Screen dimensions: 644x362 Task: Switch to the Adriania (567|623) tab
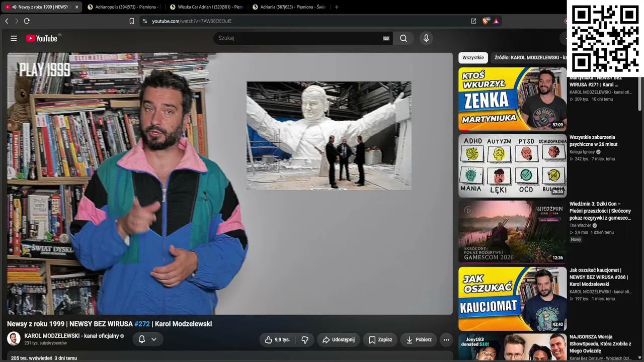tap(289, 7)
